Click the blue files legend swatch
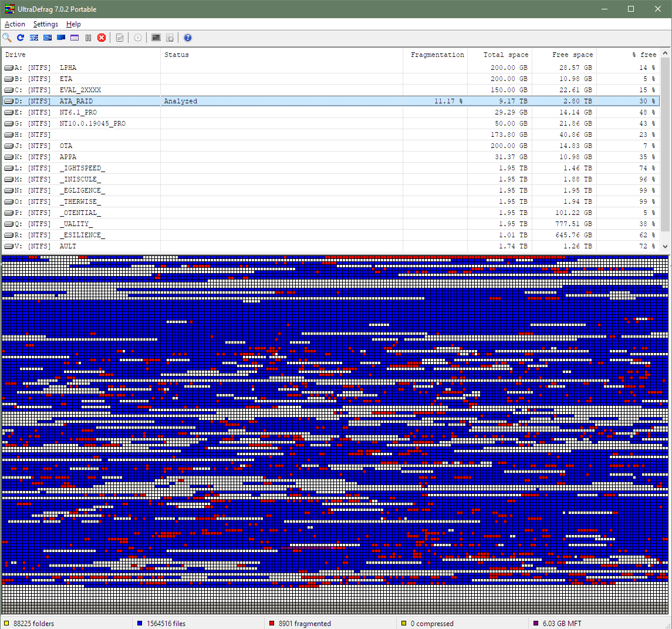672x629 pixels. tap(140, 623)
